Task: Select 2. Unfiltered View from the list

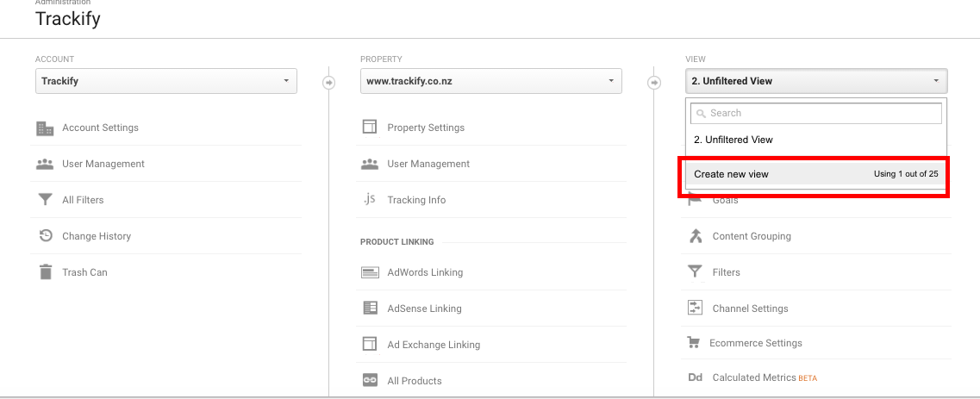Action: pos(816,140)
